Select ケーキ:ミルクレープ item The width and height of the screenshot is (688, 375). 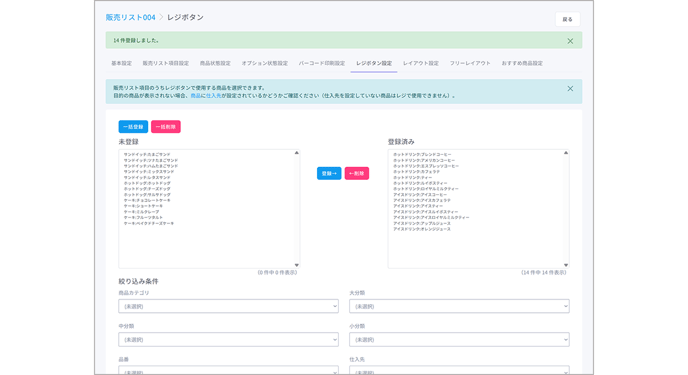(x=141, y=212)
